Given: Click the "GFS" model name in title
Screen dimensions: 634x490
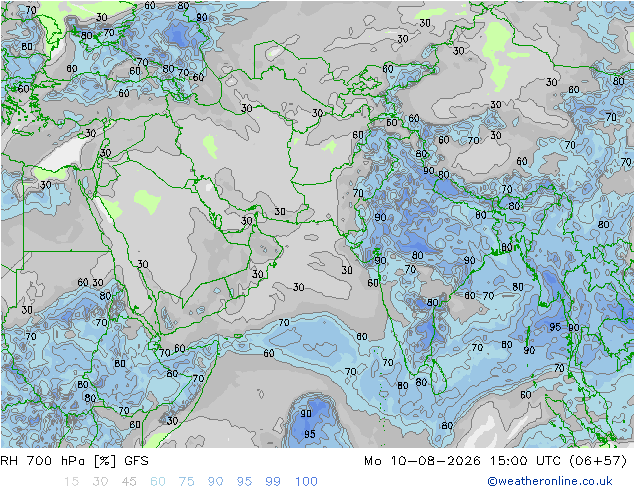Looking at the screenshot, I should 137,461.
